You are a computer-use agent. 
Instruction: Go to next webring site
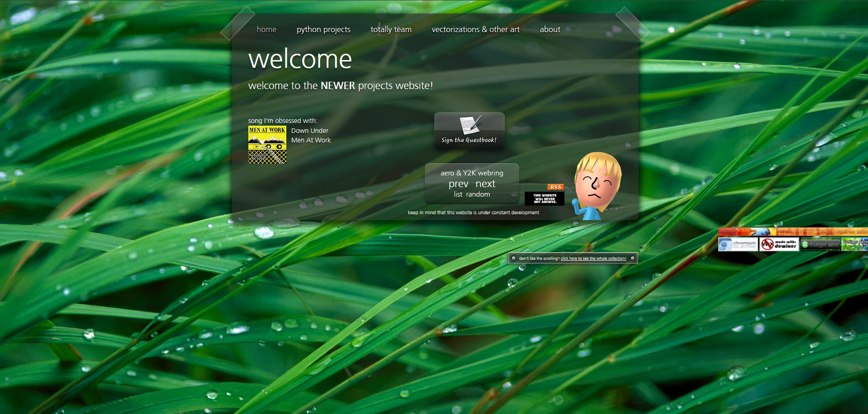[x=485, y=184]
